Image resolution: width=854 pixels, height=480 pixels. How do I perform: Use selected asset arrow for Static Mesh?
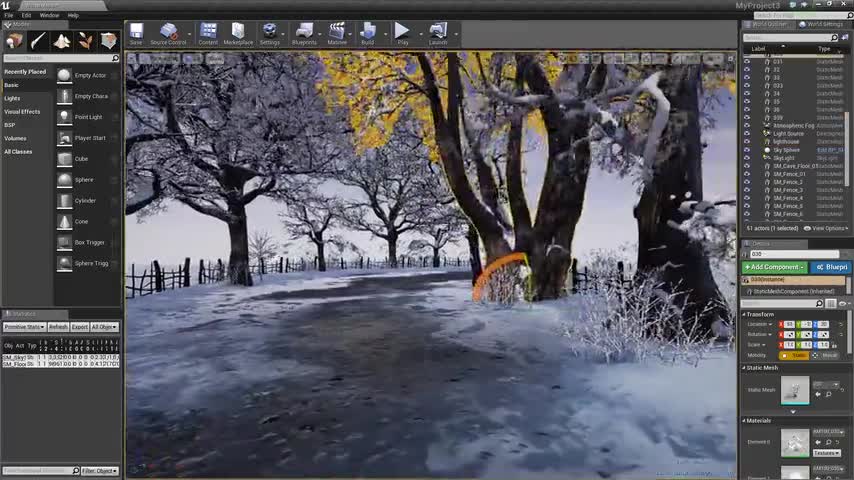818,394
